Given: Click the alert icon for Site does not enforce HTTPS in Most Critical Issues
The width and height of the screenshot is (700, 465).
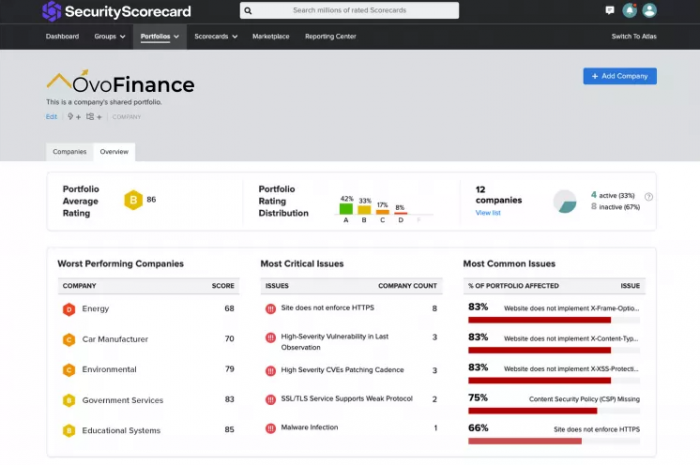Looking at the screenshot, I should tap(271, 309).
